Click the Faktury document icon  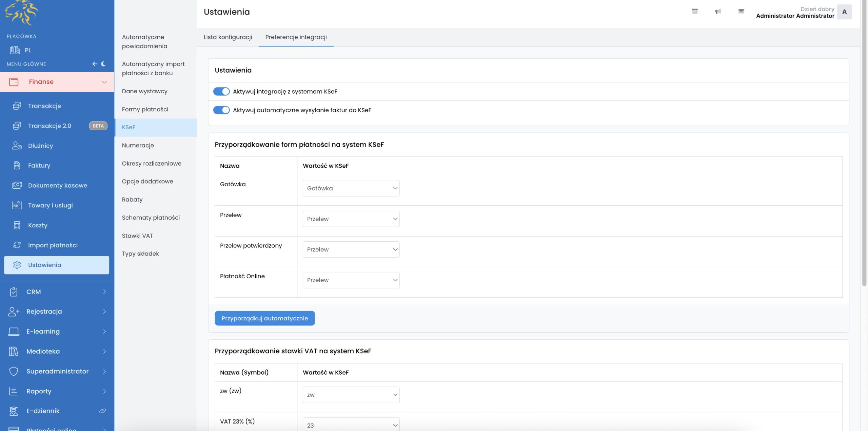coord(17,165)
